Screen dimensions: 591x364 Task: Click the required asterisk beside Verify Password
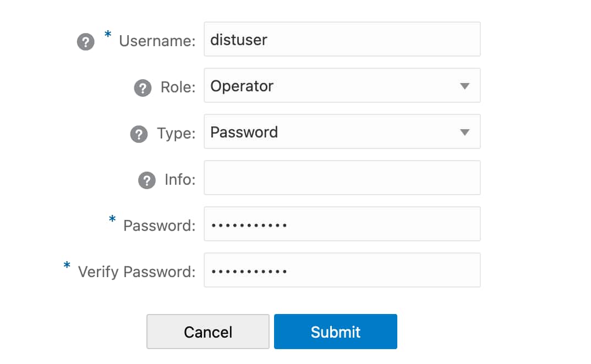(x=67, y=267)
